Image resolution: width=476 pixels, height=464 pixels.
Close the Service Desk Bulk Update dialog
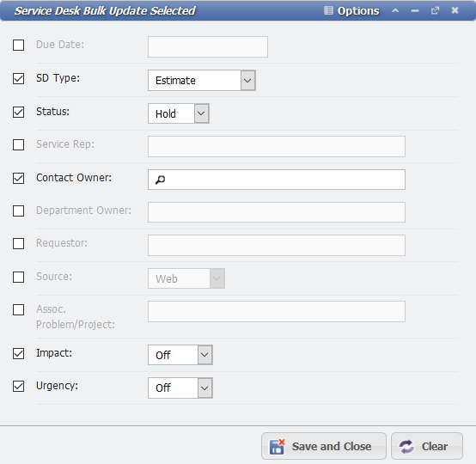pyautogui.click(x=455, y=10)
